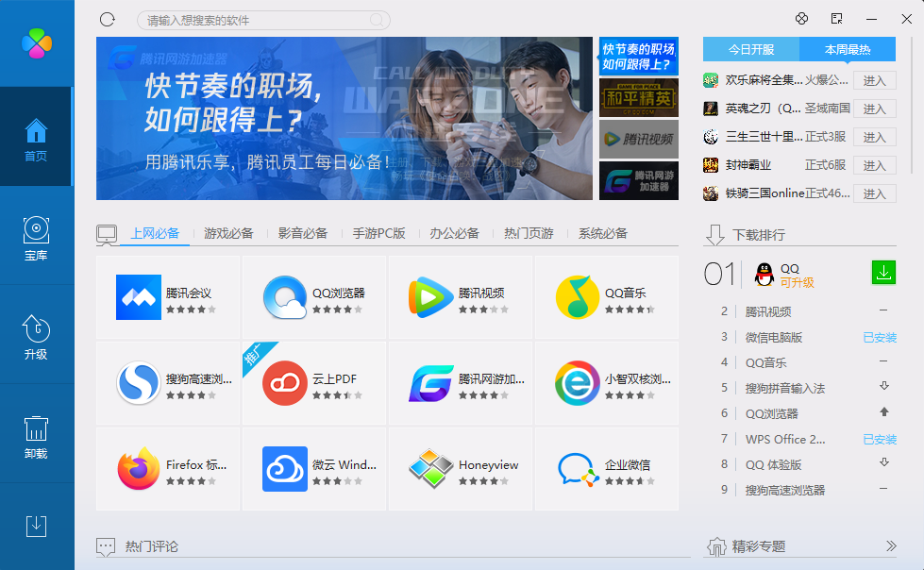Click the up arrow for QQ浏览器 ranking
924x570 pixels.
[884, 412]
